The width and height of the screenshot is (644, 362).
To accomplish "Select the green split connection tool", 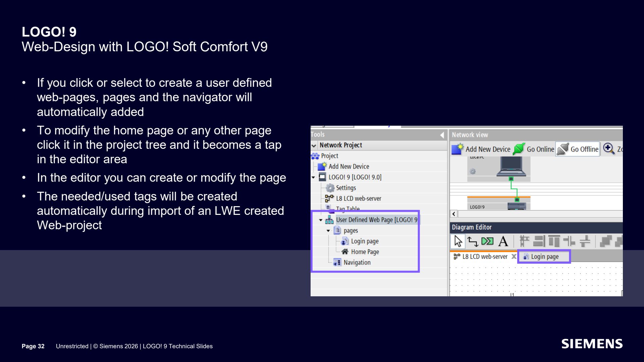I will tap(487, 241).
